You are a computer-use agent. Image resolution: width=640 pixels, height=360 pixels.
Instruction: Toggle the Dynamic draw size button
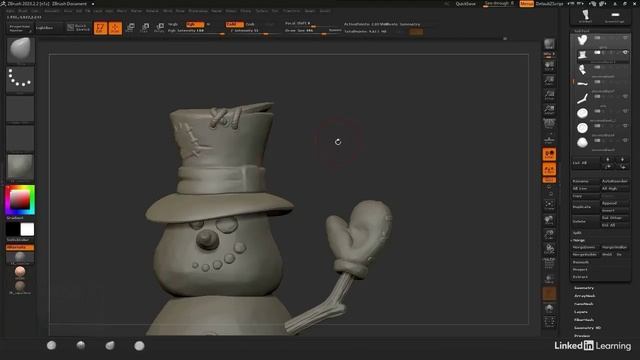336,31
